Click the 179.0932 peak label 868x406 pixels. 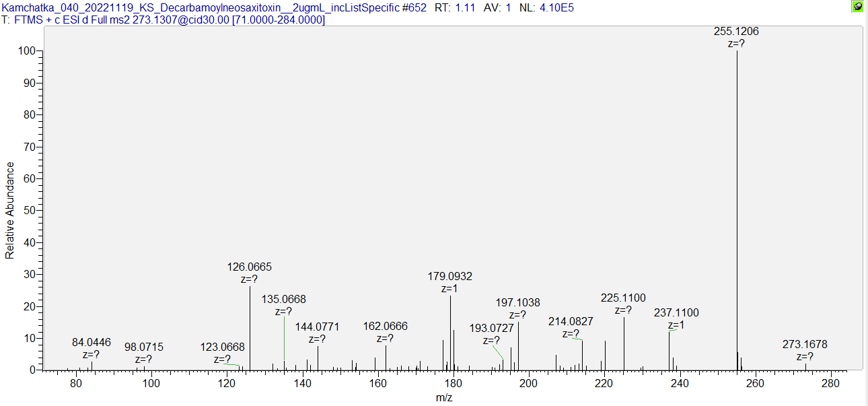(449, 277)
